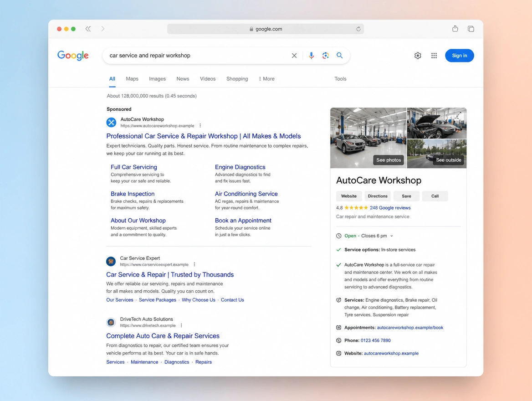Image resolution: width=532 pixels, height=401 pixels.
Task: Click the calendar icon beside Appointments
Action: click(338, 328)
